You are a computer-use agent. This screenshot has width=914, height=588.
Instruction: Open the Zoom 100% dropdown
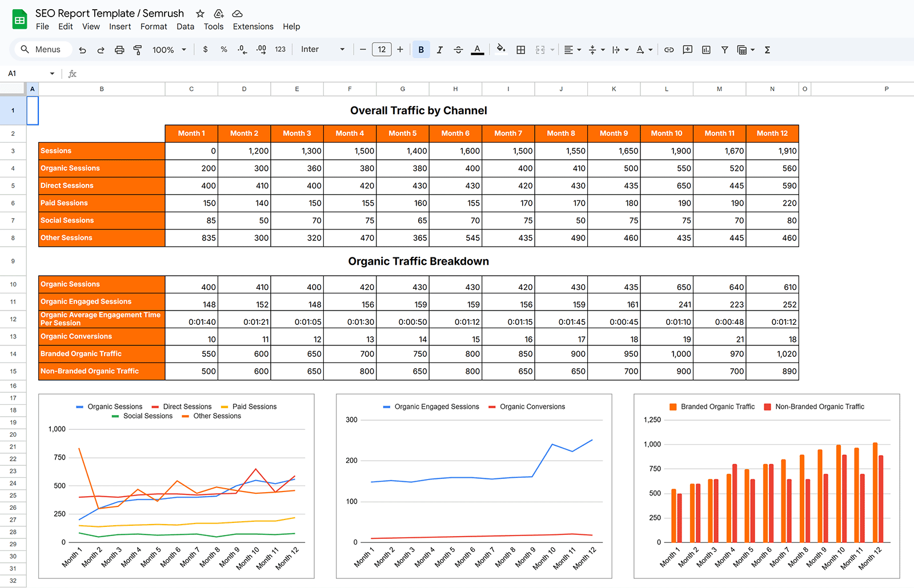pos(169,49)
